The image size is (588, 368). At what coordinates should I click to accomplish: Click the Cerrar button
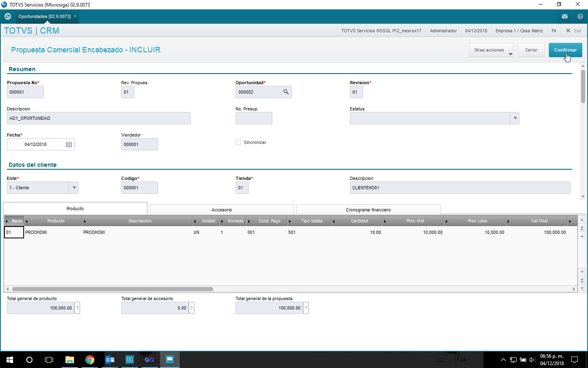coord(531,50)
